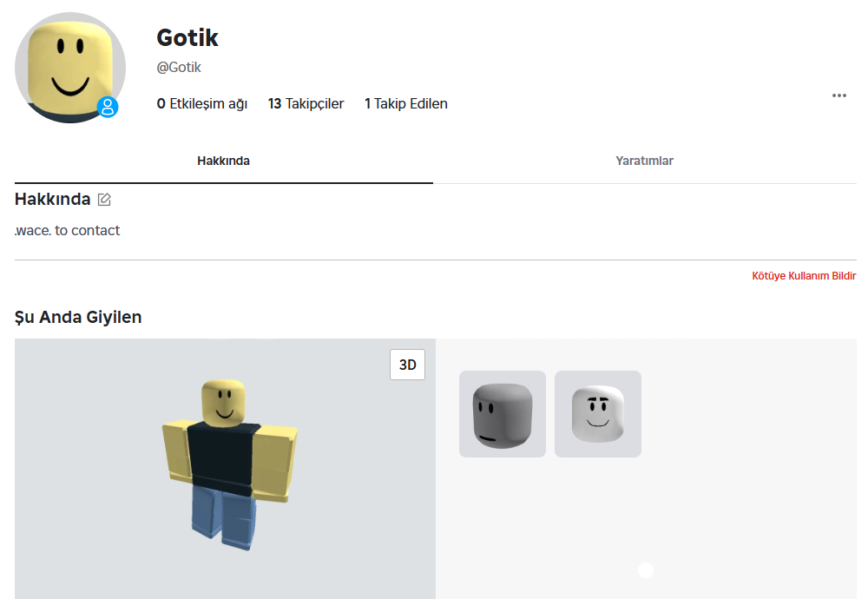Screen dimensions: 868x612
Task: Open the 1 Takip Edilen list
Action: point(405,103)
